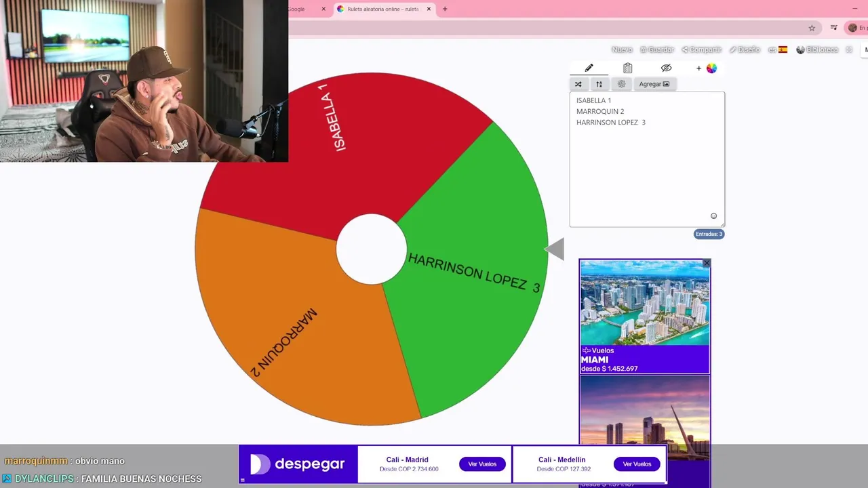Viewport: 868px width, 488px height.
Task: Shuffle the wheel entries
Action: click(x=578, y=84)
